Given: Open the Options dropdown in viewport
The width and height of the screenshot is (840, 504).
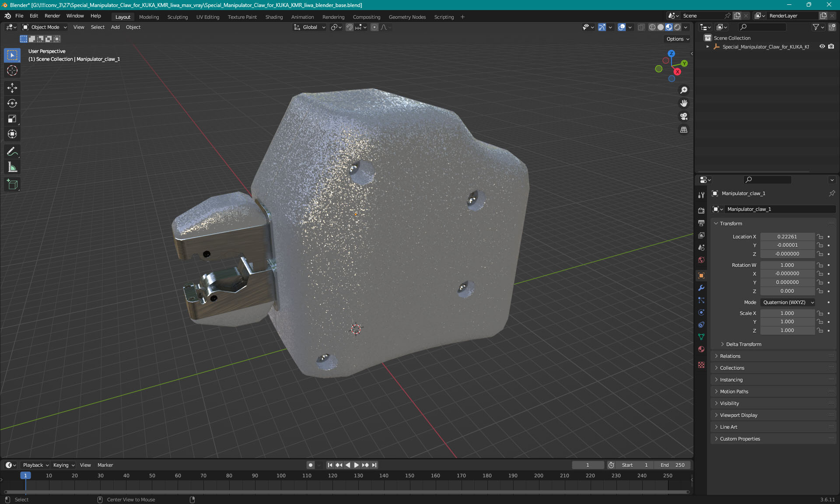Looking at the screenshot, I should click(x=678, y=39).
